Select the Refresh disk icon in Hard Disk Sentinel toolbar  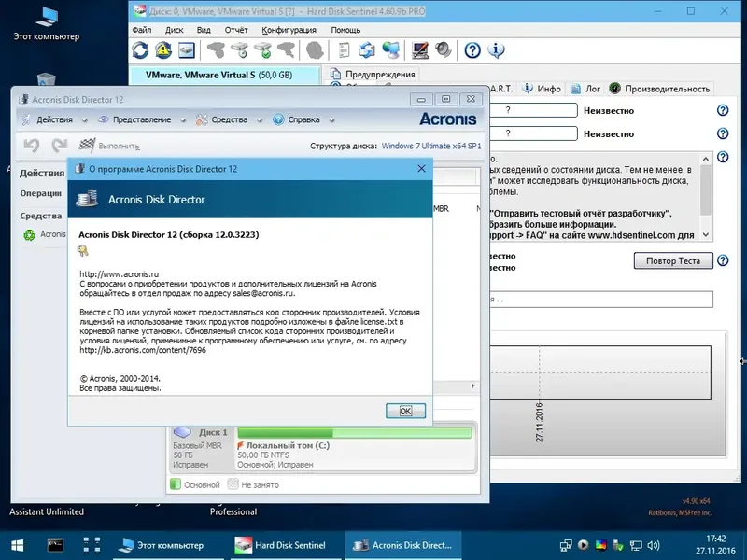140,49
